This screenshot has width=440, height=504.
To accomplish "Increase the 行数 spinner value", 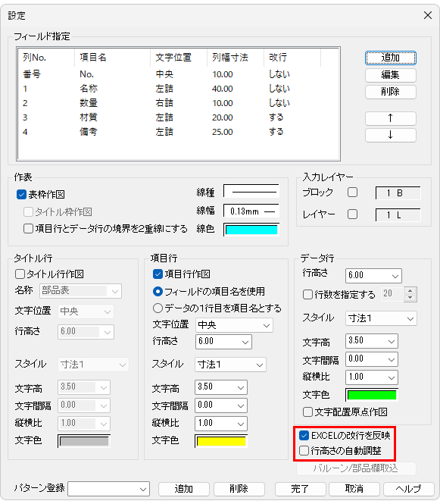I will [x=410, y=290].
